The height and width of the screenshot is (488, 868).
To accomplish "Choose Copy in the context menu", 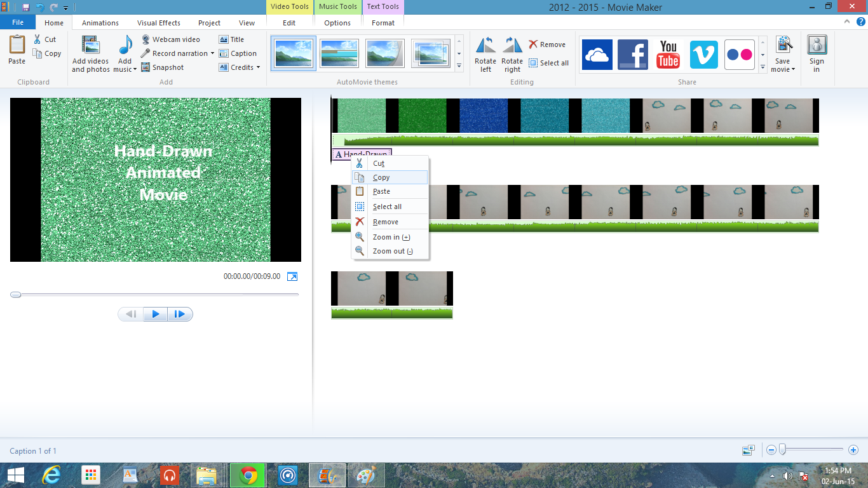I will coord(390,177).
